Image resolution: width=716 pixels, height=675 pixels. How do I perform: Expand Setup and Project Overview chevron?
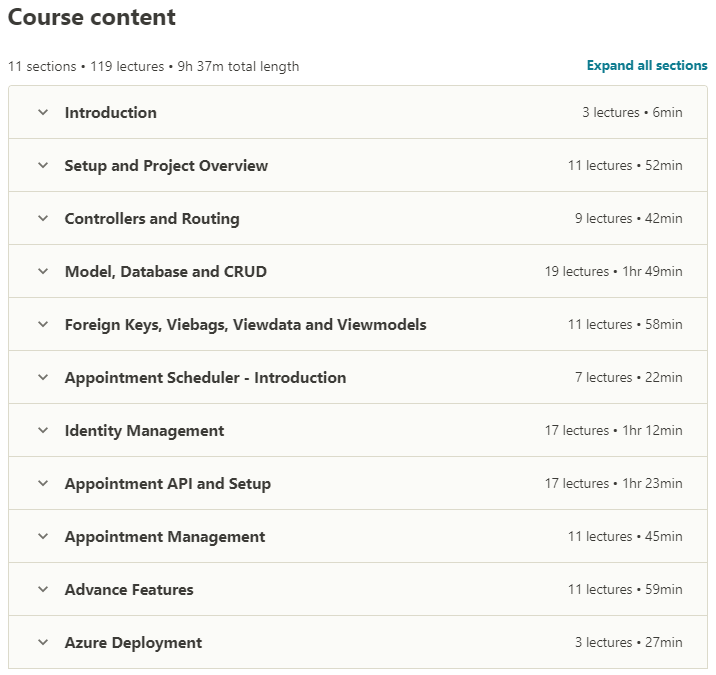pos(43,166)
